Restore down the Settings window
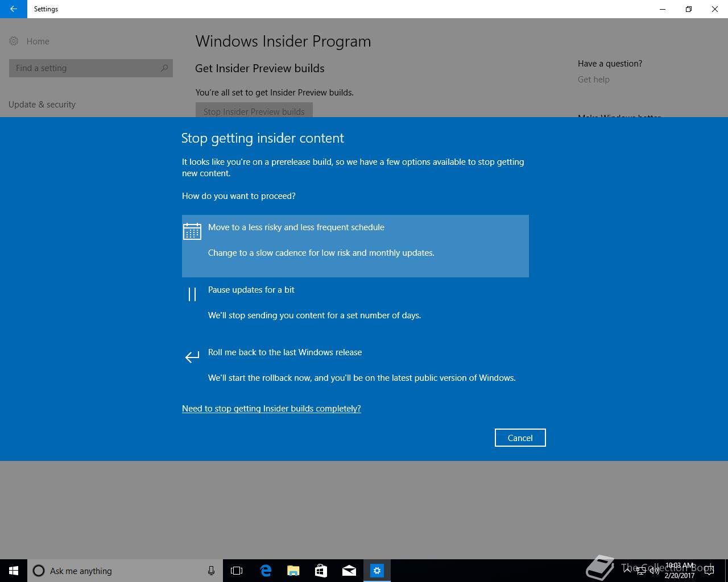 tap(689, 9)
